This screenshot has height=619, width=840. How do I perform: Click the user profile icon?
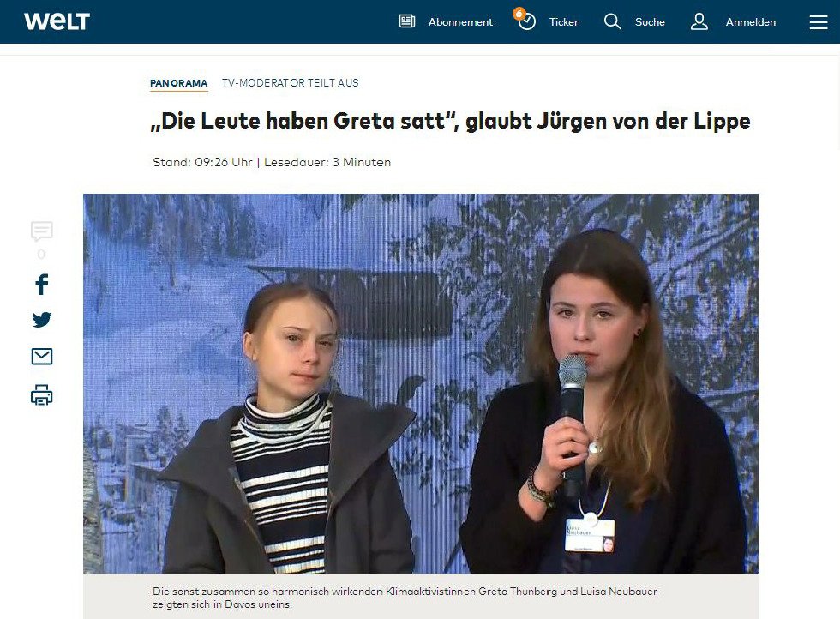699,22
